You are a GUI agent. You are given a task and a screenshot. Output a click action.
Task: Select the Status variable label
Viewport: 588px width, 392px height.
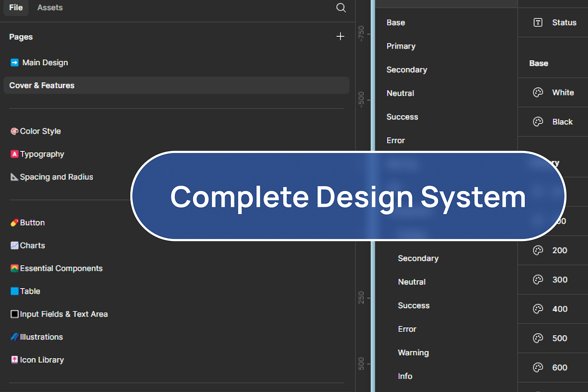564,23
